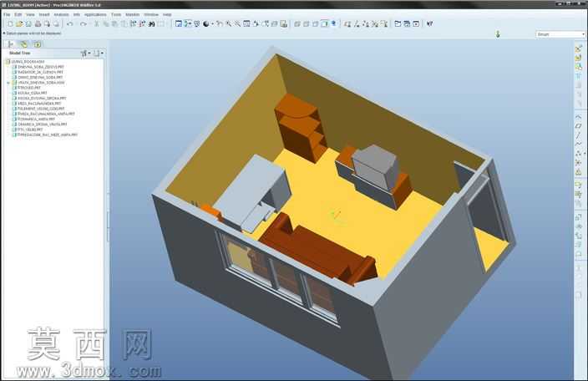Viewport: 588px width, 381px height.
Task: Undo the last action
Action: [70, 23]
